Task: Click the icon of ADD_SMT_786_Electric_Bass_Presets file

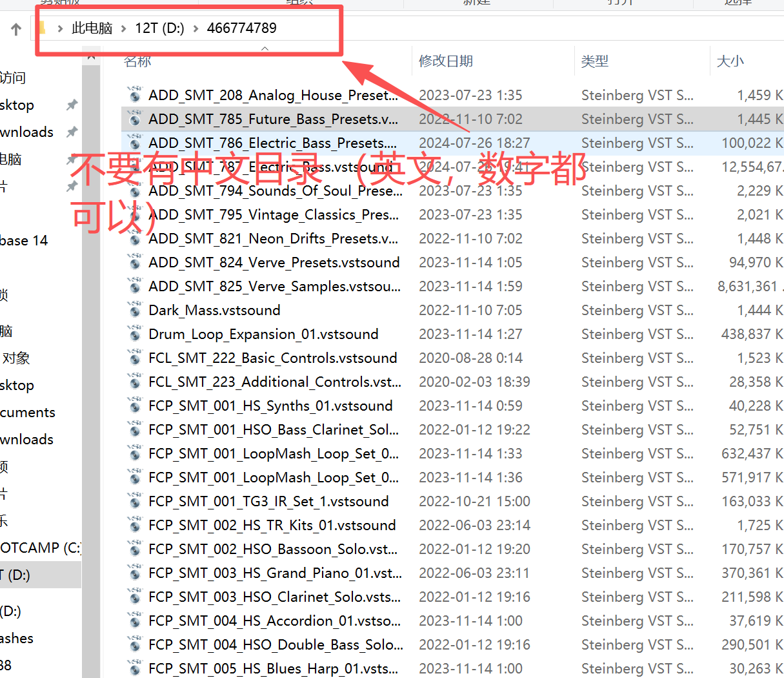Action: [x=135, y=143]
